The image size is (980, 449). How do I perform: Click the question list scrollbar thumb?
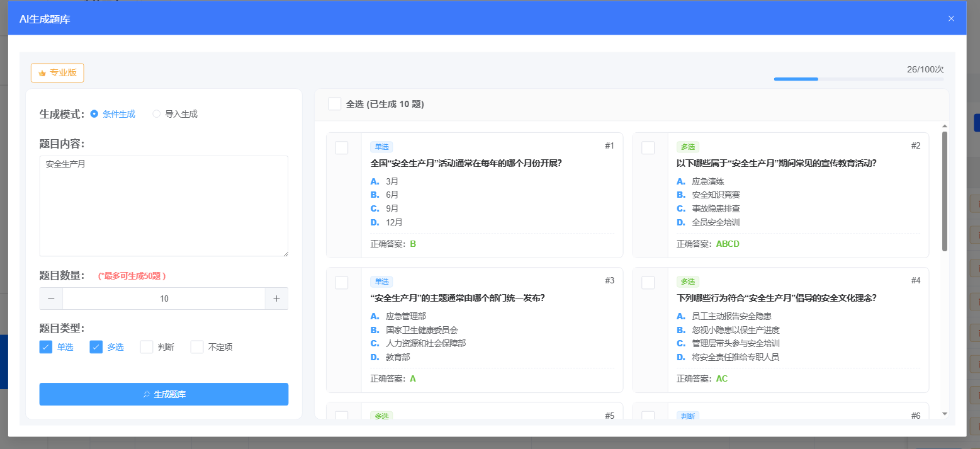944,191
